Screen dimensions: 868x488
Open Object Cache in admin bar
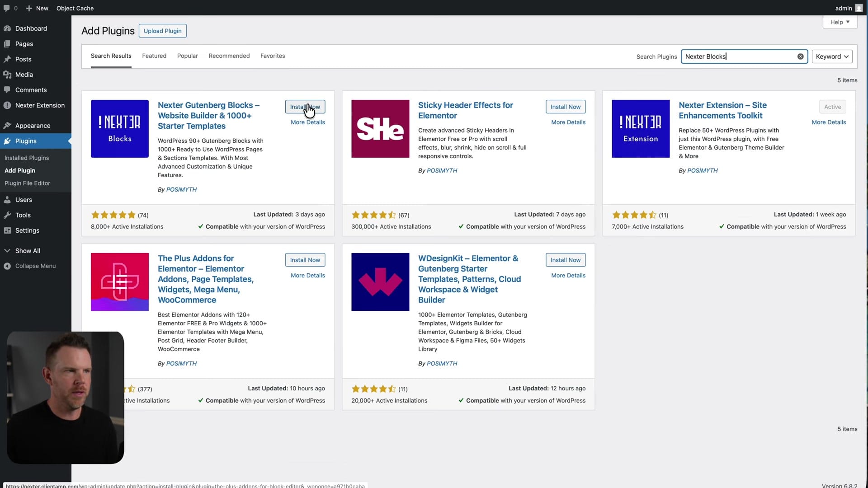point(75,8)
